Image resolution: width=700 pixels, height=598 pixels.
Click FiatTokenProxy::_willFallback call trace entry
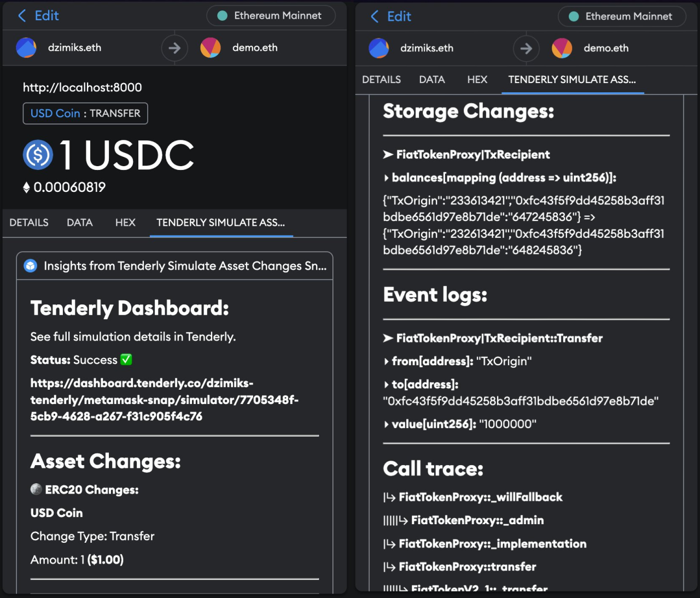473,497
